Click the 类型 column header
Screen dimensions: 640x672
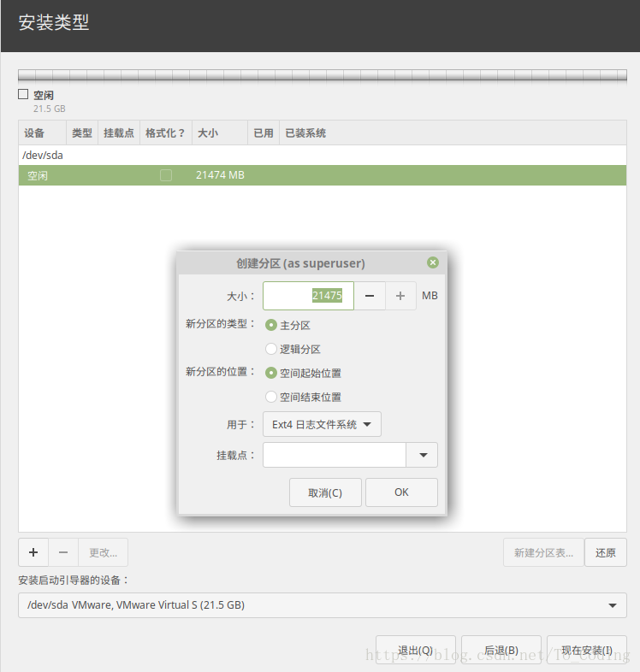pos(82,133)
